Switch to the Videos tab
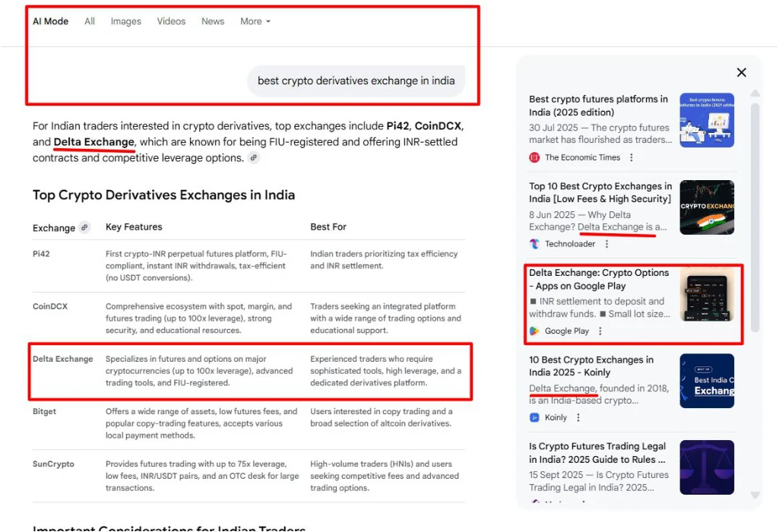779x532 pixels. coord(171,21)
